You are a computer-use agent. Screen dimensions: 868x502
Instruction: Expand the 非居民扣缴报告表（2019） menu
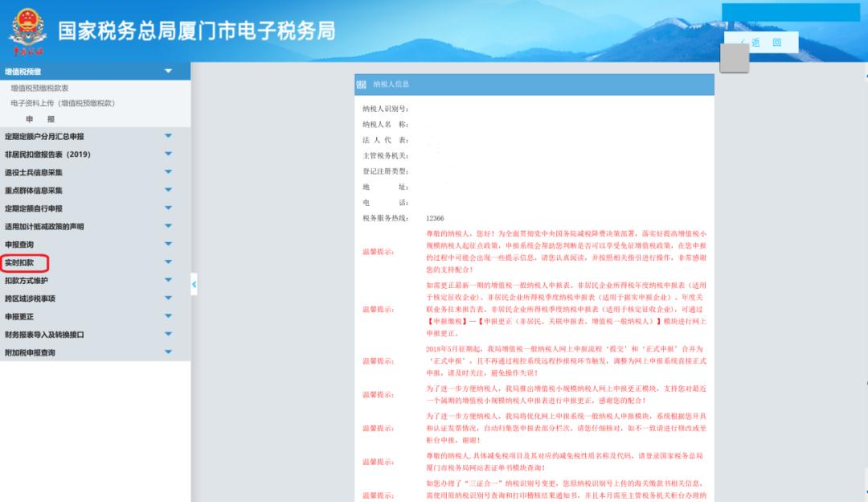168,154
